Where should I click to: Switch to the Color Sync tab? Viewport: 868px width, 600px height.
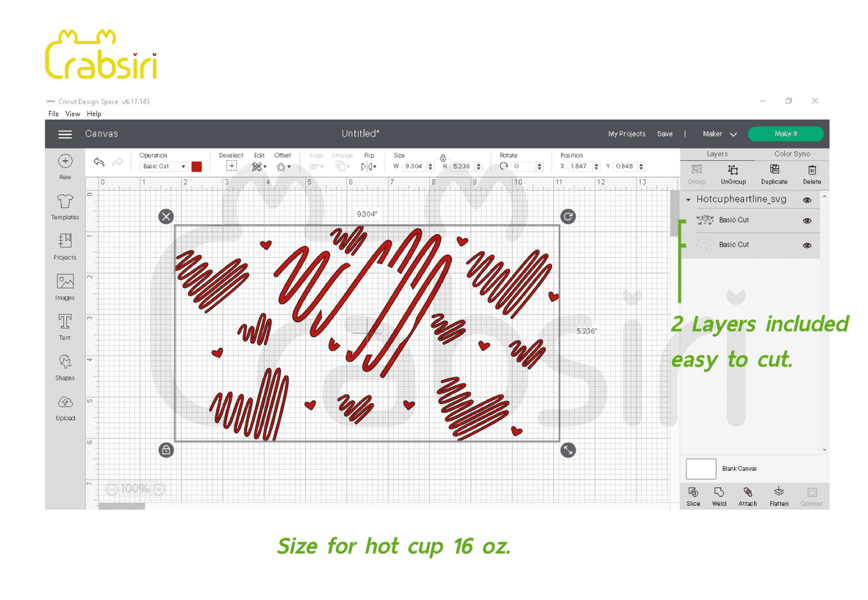pyautogui.click(x=792, y=154)
